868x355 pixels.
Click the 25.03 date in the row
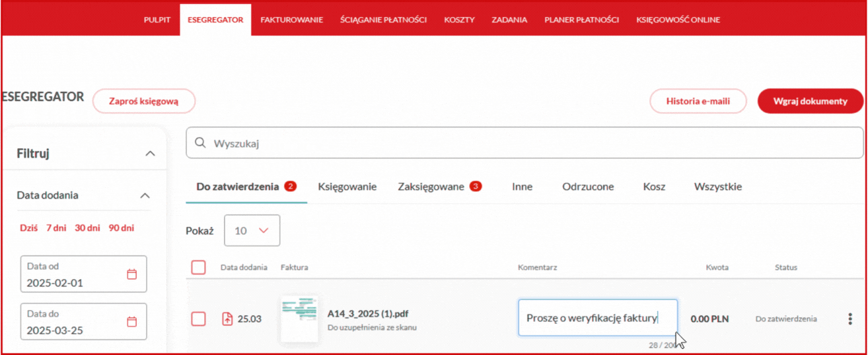click(x=250, y=319)
